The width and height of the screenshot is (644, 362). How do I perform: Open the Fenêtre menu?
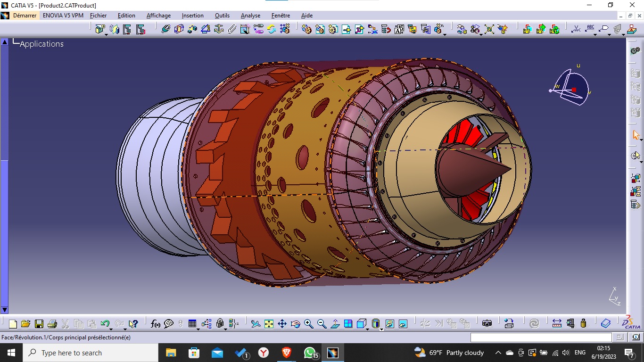click(x=281, y=16)
